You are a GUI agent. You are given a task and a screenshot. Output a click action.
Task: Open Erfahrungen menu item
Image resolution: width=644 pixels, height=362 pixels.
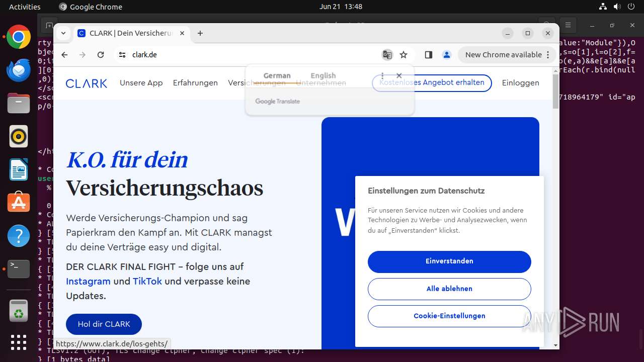tap(195, 83)
